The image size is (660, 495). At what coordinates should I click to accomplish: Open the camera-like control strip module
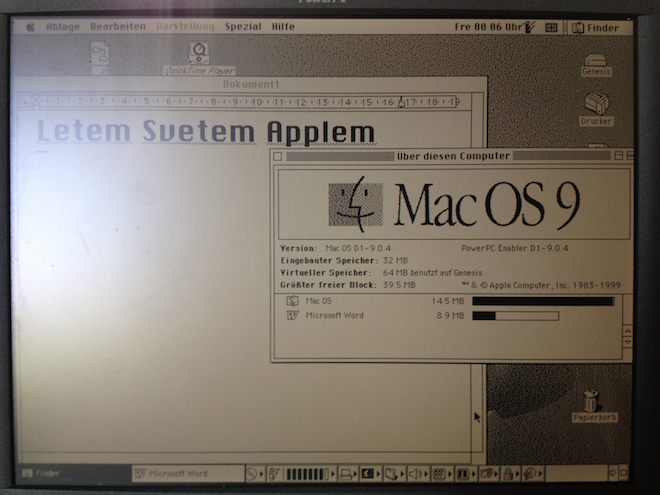click(x=488, y=474)
